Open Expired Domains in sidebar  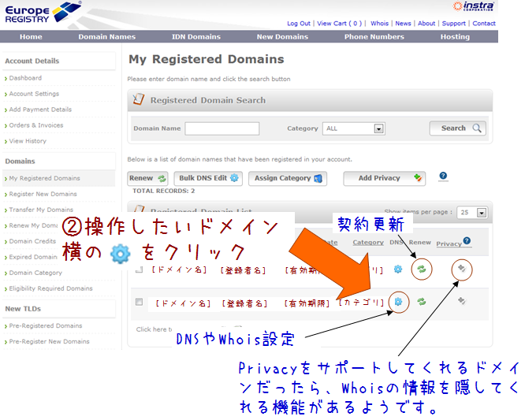point(33,257)
